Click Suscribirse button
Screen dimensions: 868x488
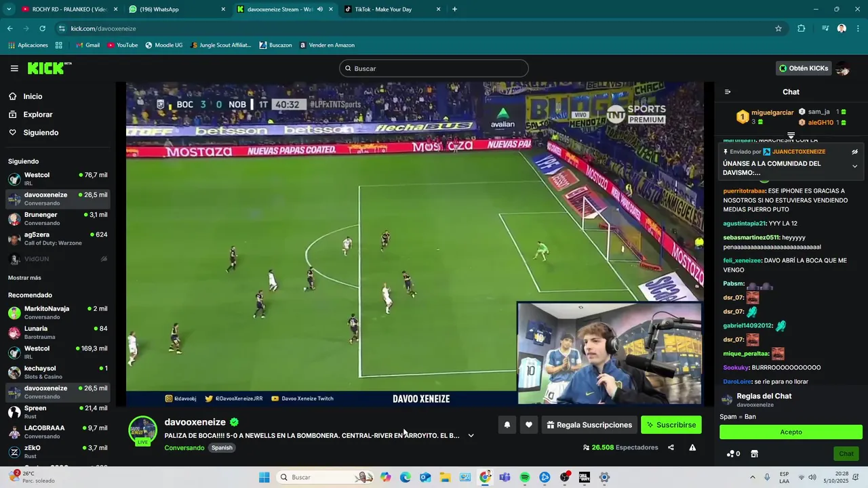click(x=671, y=425)
